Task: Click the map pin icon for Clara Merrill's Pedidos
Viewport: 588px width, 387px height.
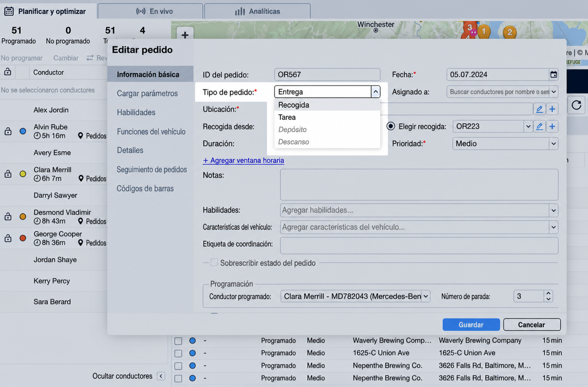Action: 81,179
